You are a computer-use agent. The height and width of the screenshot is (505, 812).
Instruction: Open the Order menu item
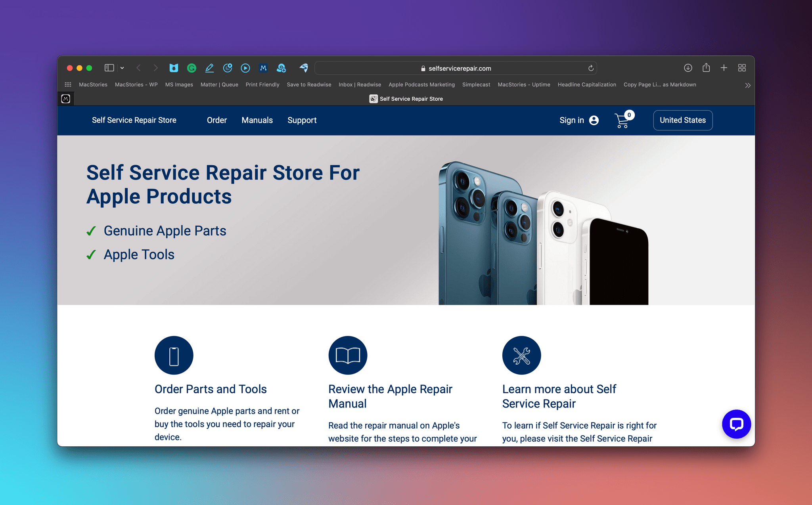[217, 120]
